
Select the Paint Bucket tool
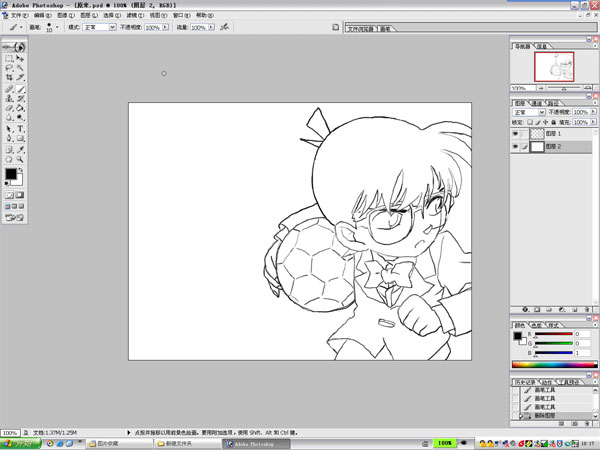coord(20,108)
